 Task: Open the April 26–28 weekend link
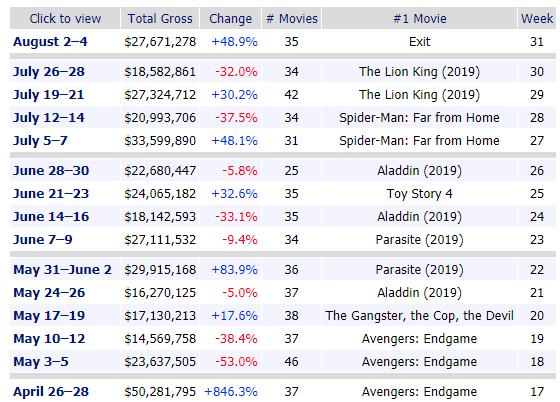pyautogui.click(x=51, y=392)
